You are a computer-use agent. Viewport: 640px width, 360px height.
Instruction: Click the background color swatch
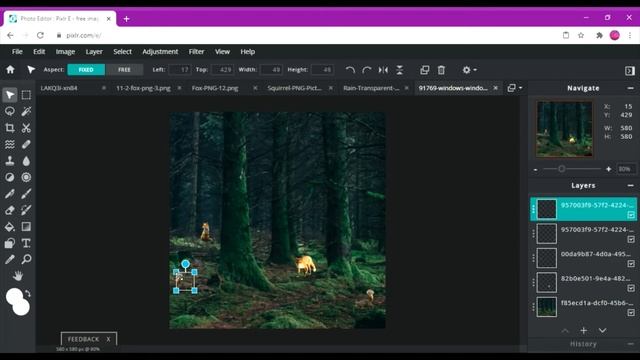(21, 307)
